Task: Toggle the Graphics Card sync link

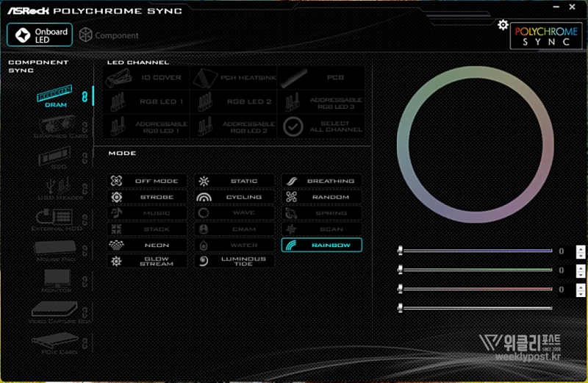Action: tap(85, 127)
